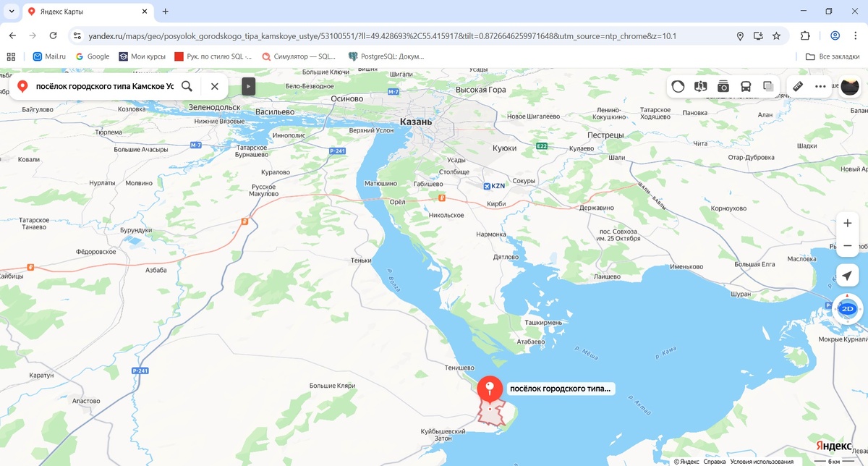Reload the current page
Image resolution: width=868 pixels, height=466 pixels.
pyautogui.click(x=53, y=35)
